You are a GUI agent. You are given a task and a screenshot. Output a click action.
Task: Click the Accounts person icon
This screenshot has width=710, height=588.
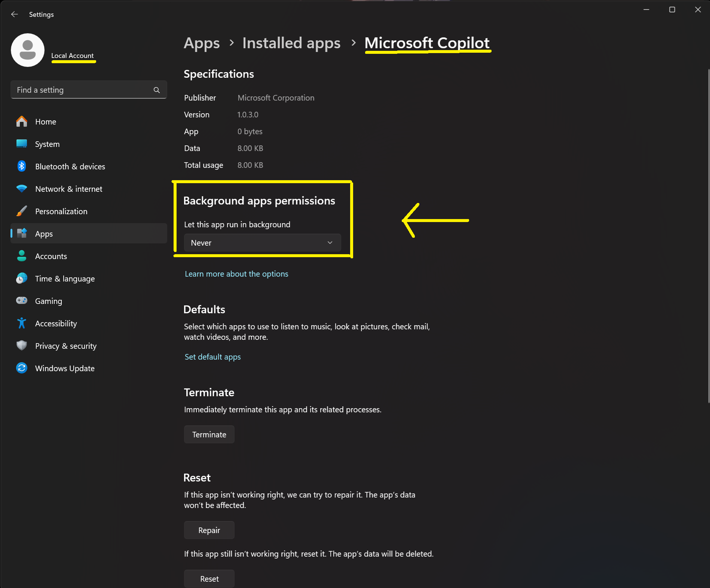(x=22, y=256)
